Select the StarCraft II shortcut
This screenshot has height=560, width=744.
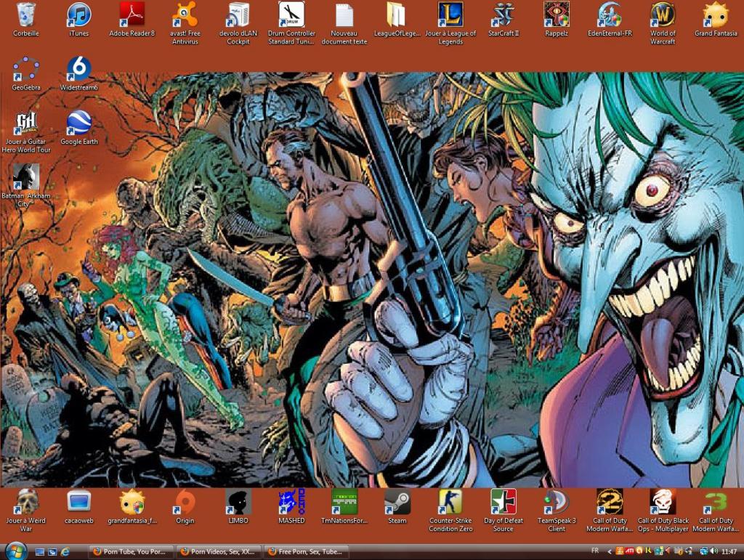click(x=504, y=21)
